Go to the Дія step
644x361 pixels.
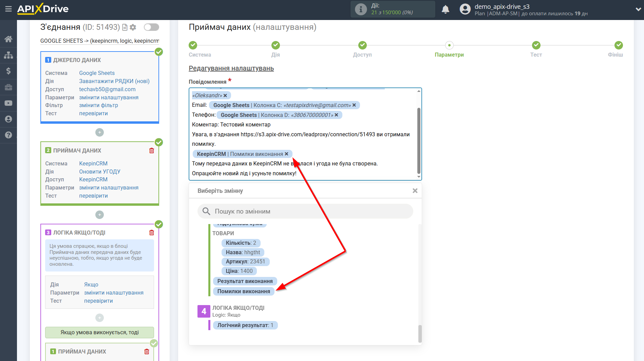[x=276, y=45]
